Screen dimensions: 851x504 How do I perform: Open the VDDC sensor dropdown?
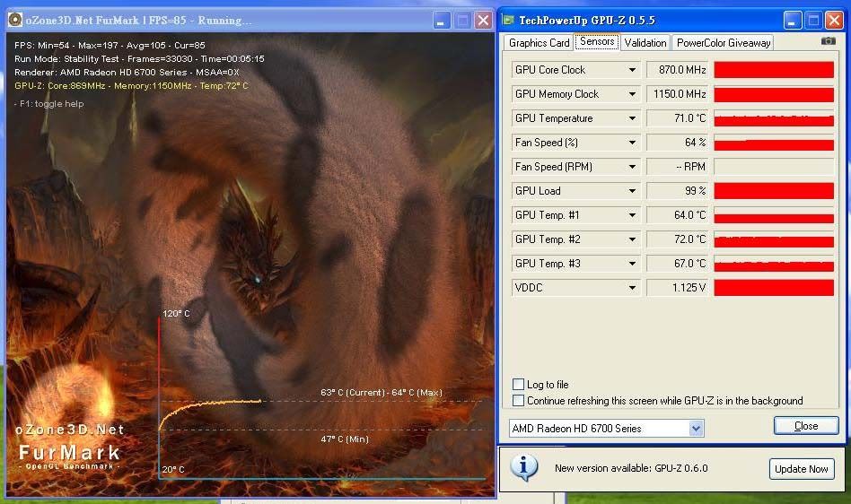(632, 288)
